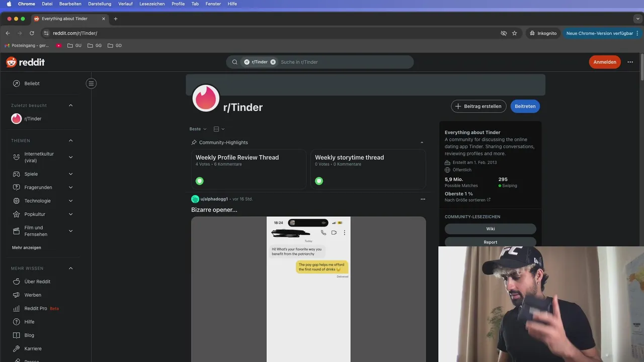Open the Weekly storytime thread

point(368,169)
